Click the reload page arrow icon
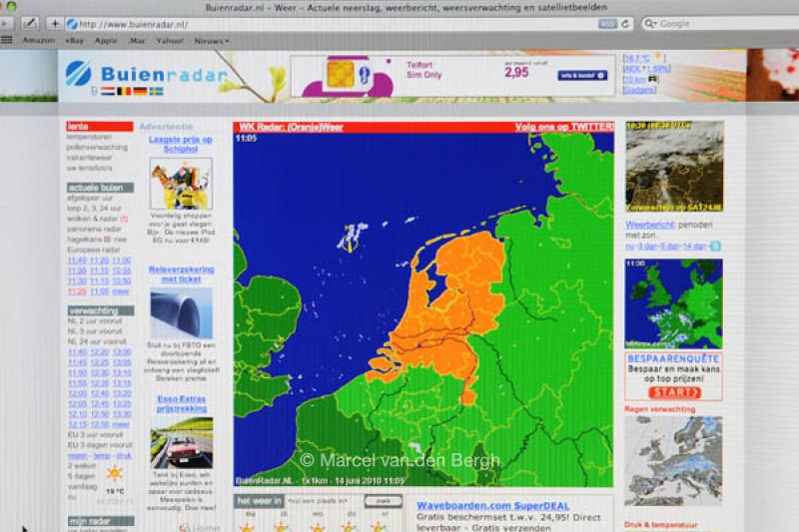The width and height of the screenshot is (799, 532). (x=625, y=23)
